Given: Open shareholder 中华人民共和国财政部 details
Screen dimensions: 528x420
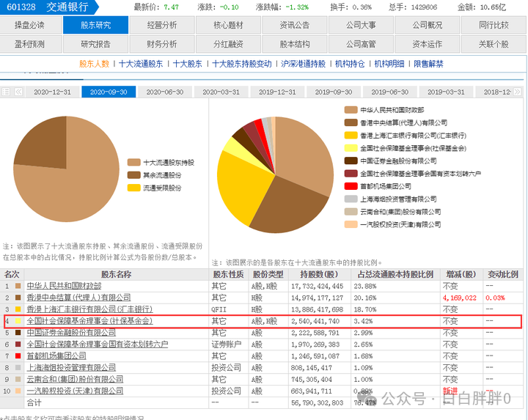Looking at the screenshot, I should point(64,286).
